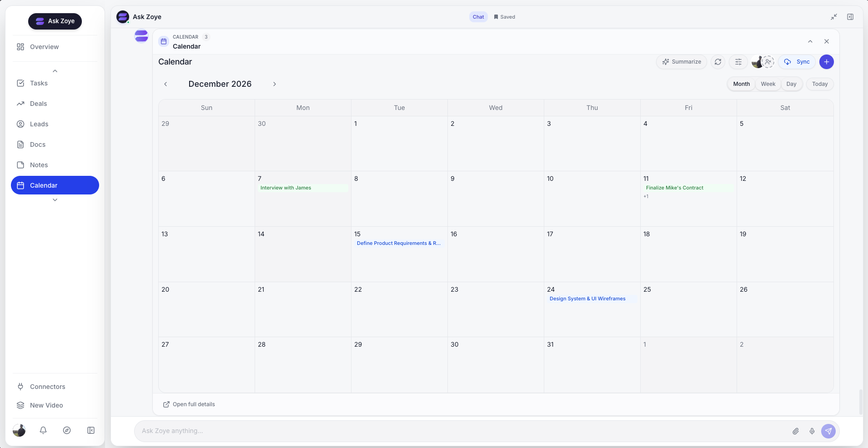The width and height of the screenshot is (868, 448).
Task: Expand the +1 more events on 11th
Action: pyautogui.click(x=646, y=197)
